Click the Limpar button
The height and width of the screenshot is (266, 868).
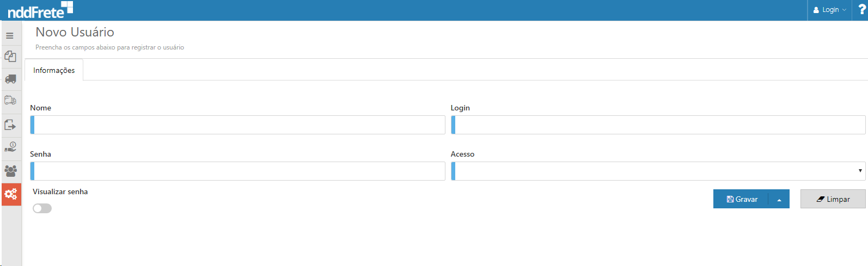pyautogui.click(x=833, y=199)
